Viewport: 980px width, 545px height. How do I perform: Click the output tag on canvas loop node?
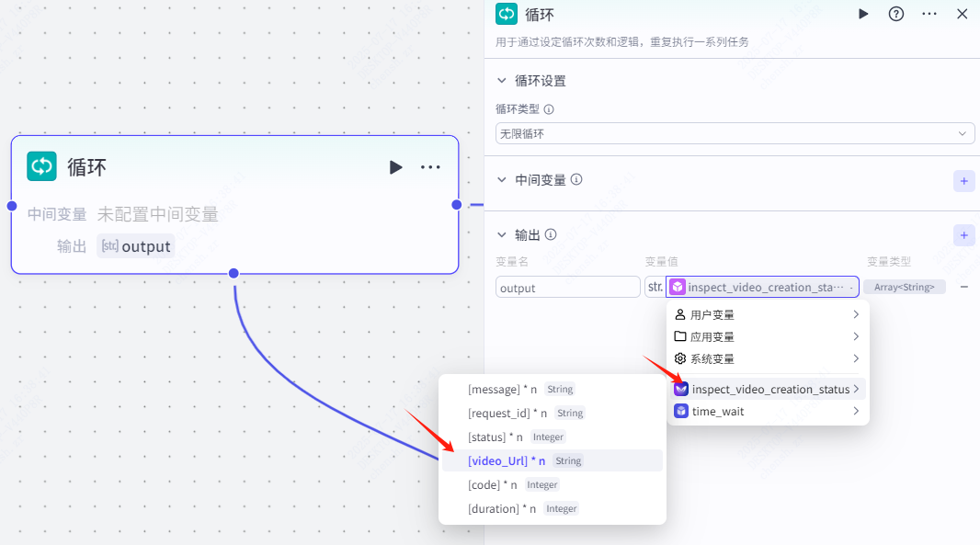click(136, 246)
